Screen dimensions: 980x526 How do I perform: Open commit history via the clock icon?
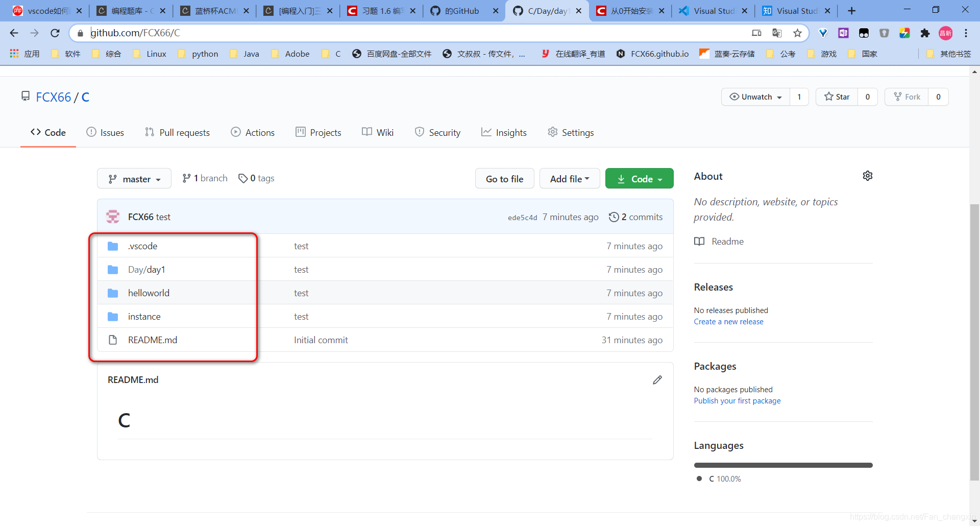coord(614,217)
